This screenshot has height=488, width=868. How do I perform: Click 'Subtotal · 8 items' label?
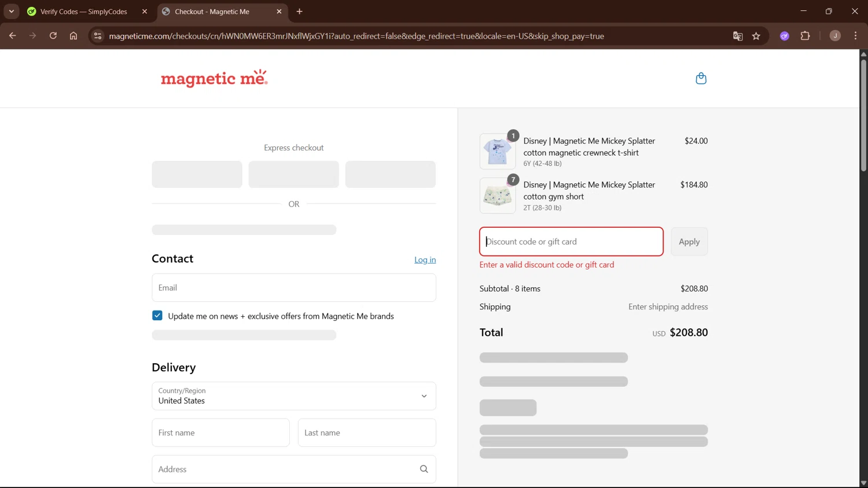(x=510, y=289)
